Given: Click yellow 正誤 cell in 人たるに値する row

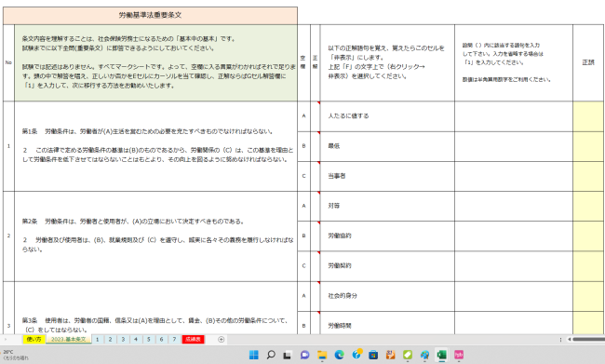Looking at the screenshot, I should click(x=588, y=115).
